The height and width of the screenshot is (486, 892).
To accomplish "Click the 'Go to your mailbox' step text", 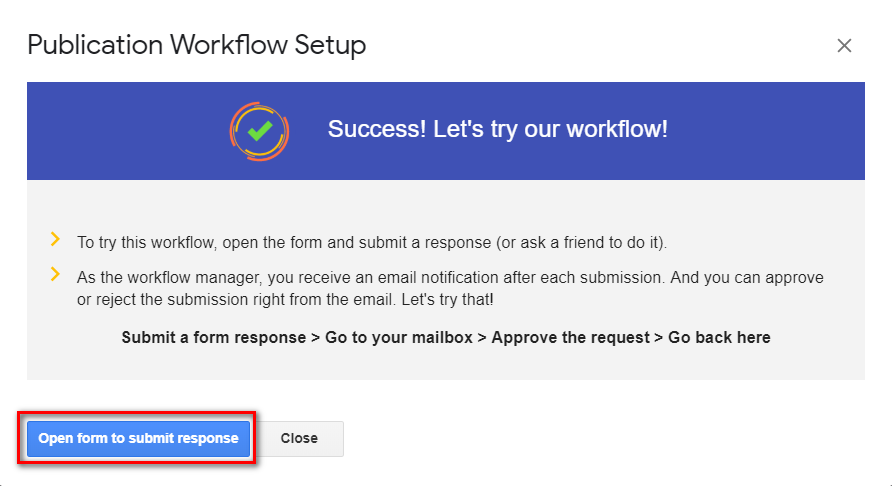I will pos(399,337).
